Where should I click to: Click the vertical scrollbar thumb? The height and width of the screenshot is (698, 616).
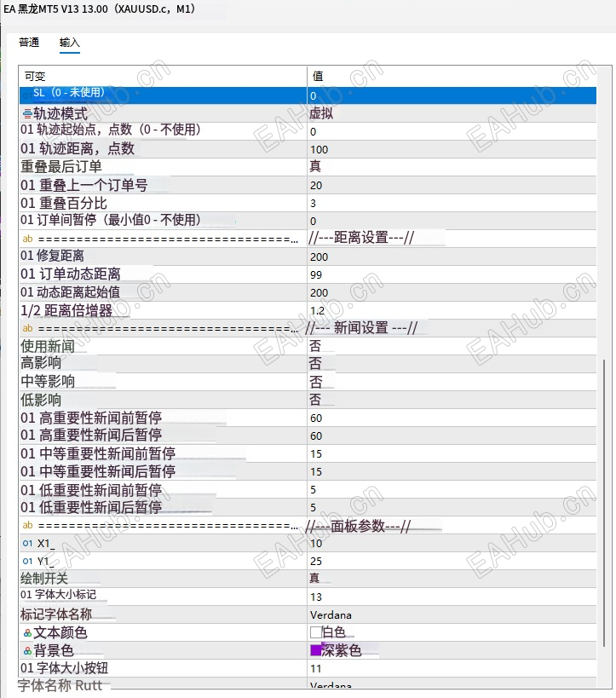click(x=603, y=503)
